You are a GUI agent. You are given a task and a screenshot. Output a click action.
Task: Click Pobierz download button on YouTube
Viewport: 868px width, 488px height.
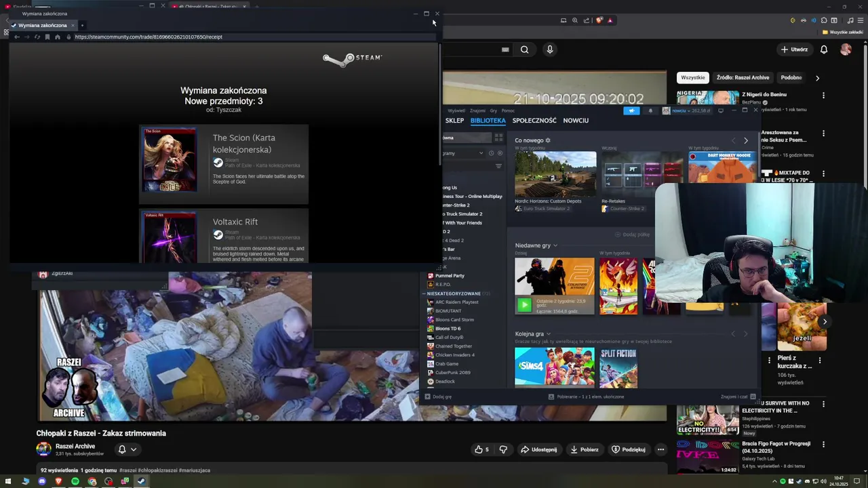click(x=584, y=449)
